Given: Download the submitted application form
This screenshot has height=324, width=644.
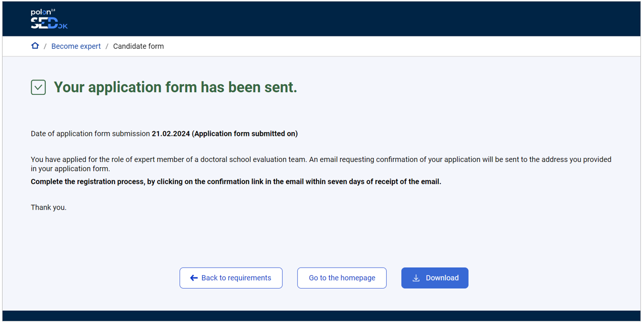Looking at the screenshot, I should [435, 277].
